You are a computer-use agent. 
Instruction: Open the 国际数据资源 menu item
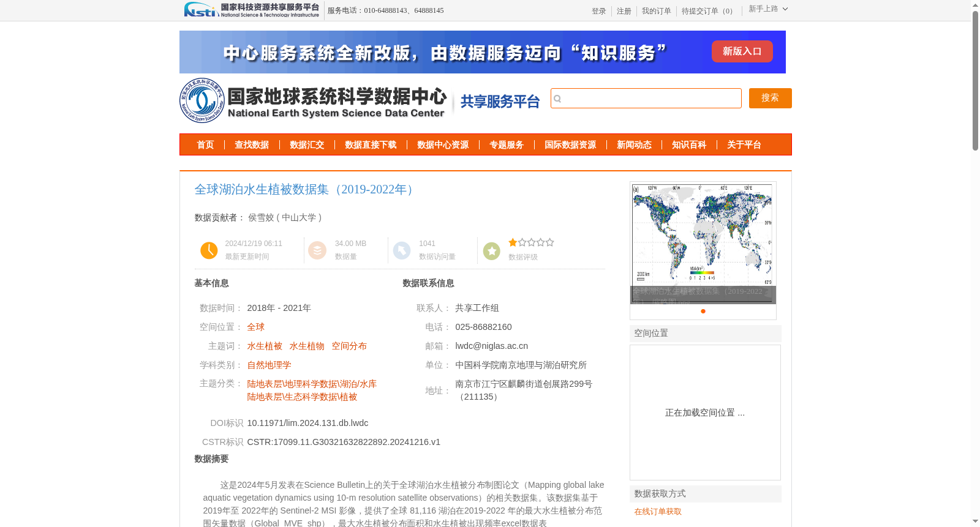click(570, 145)
